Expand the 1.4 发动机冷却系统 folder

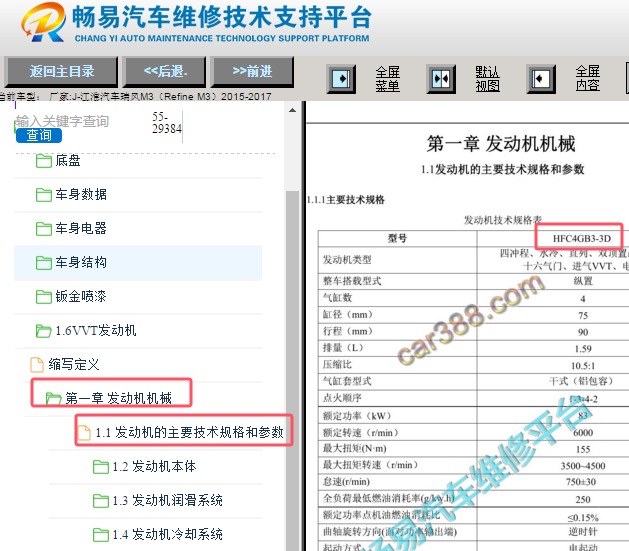[x=167, y=535]
